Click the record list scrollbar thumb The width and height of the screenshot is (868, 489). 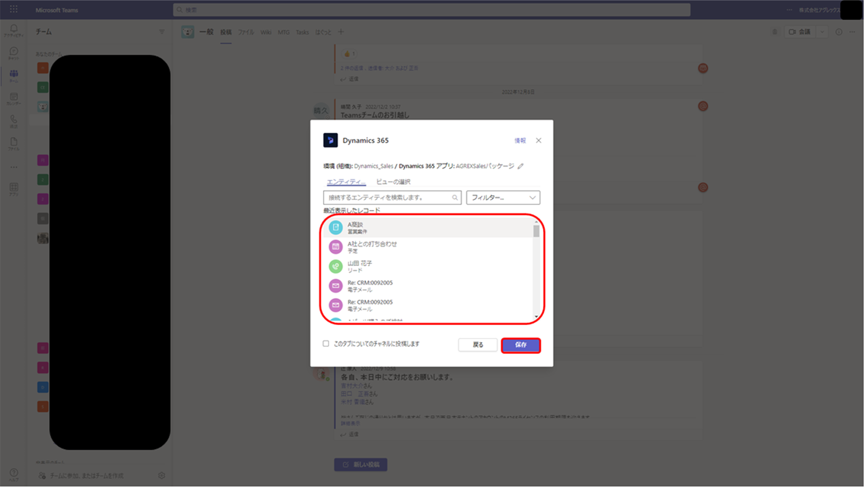tap(537, 231)
